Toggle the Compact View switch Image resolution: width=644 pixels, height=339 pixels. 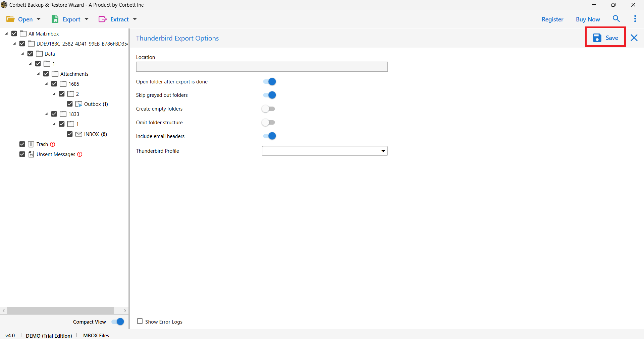(x=118, y=322)
